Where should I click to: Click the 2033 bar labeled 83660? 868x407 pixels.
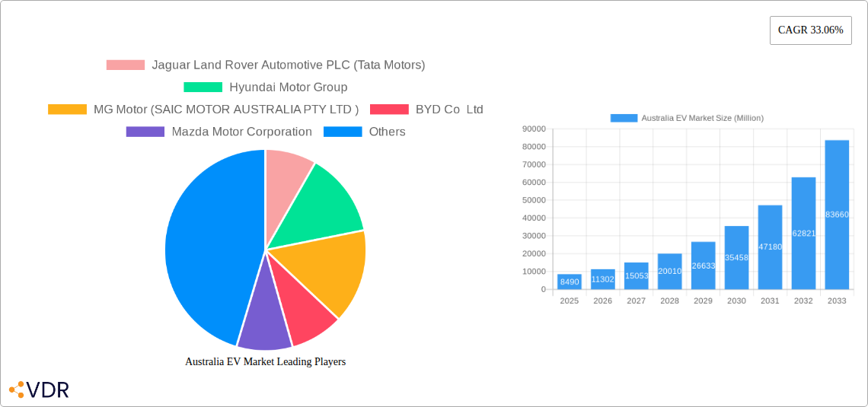pyautogui.click(x=837, y=215)
